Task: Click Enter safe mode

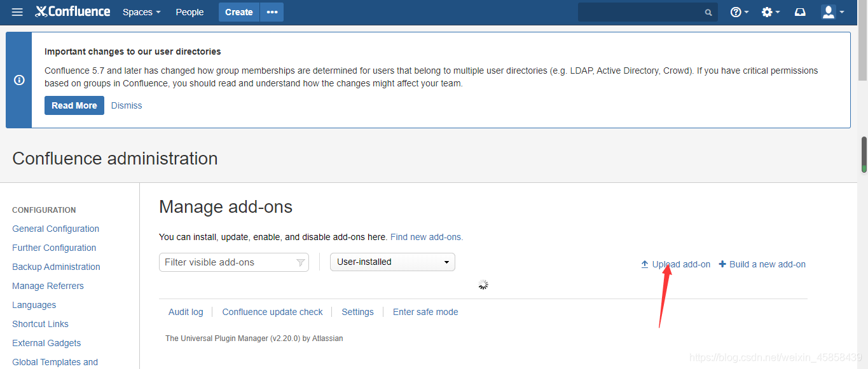Action: tap(425, 312)
